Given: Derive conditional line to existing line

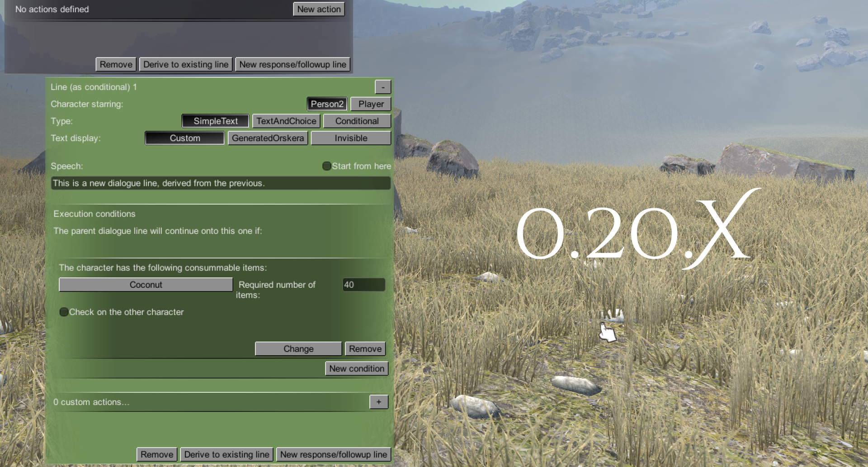Looking at the screenshot, I should point(226,454).
